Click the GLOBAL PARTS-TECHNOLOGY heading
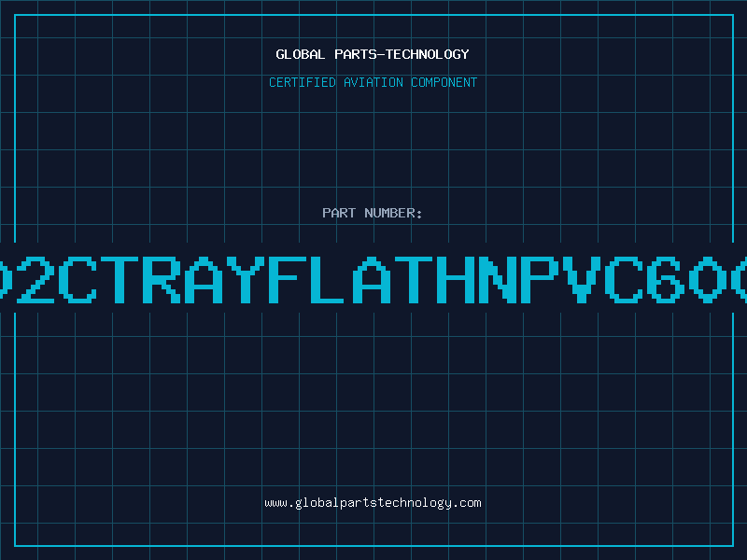The image size is (747, 560). click(x=373, y=54)
